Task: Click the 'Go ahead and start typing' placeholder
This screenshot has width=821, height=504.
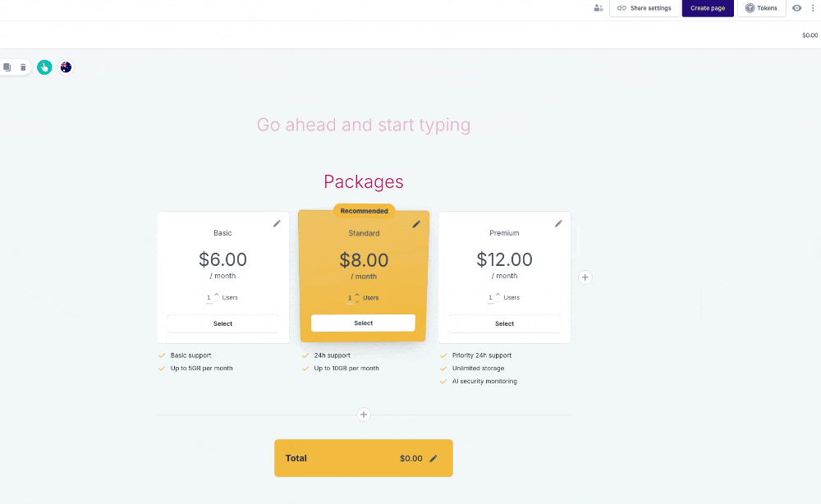Action: coord(364,125)
